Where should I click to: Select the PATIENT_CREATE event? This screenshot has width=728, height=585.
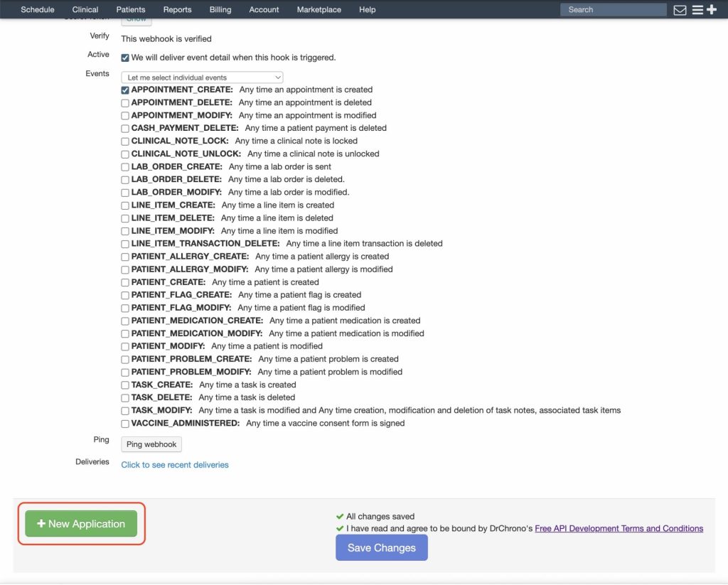coord(125,283)
